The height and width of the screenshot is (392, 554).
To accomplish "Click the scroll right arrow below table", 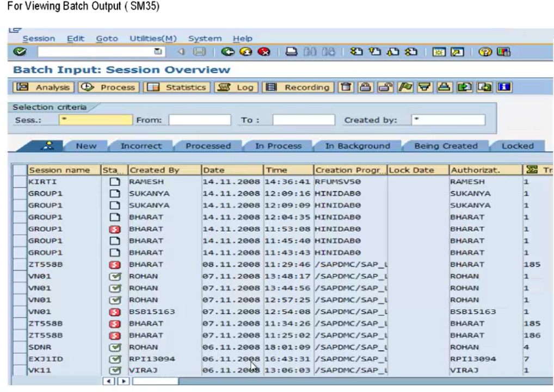I will pyautogui.click(x=124, y=381).
